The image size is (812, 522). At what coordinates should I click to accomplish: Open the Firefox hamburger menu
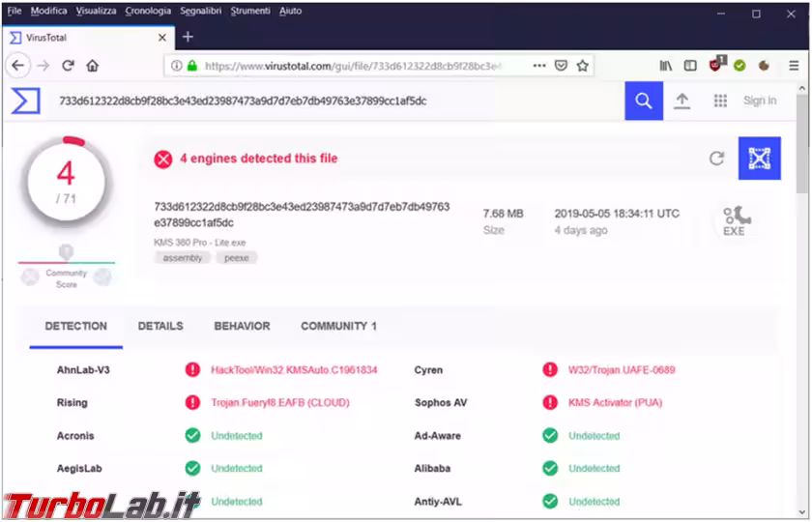click(794, 66)
